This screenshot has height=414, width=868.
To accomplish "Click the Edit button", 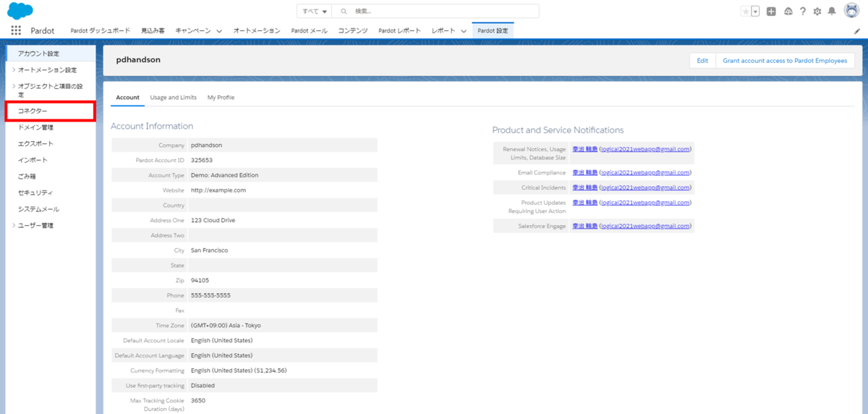I will click(702, 60).
